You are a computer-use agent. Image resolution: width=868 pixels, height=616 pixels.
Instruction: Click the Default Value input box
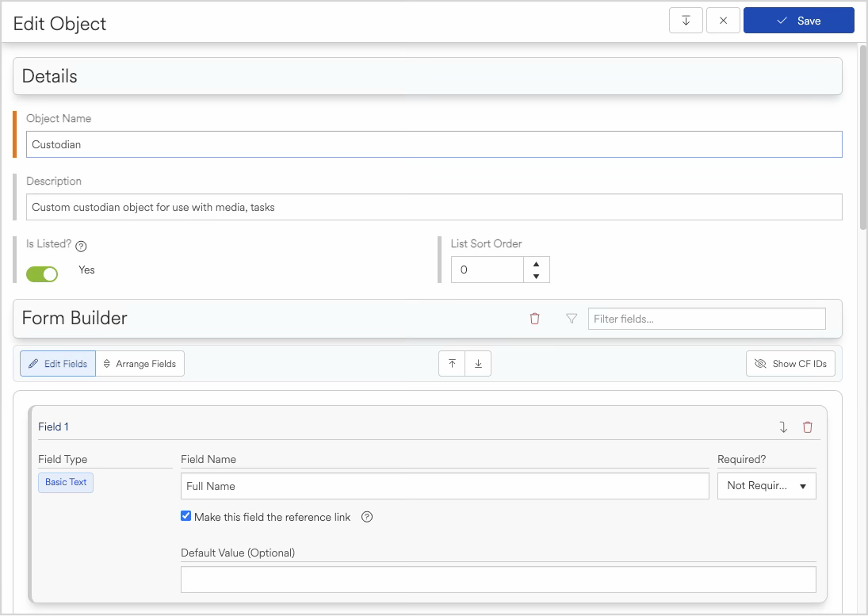click(499, 580)
